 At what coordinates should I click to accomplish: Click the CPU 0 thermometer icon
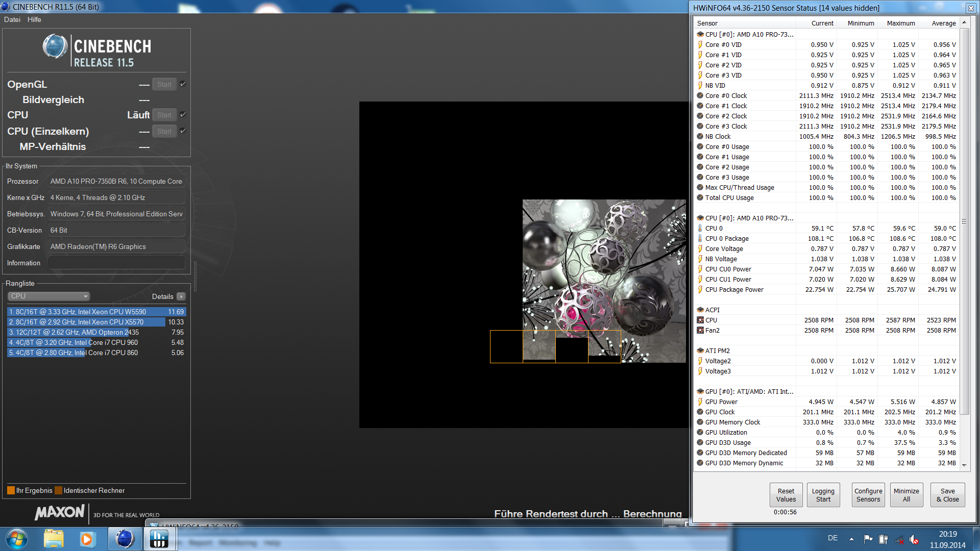tap(700, 229)
